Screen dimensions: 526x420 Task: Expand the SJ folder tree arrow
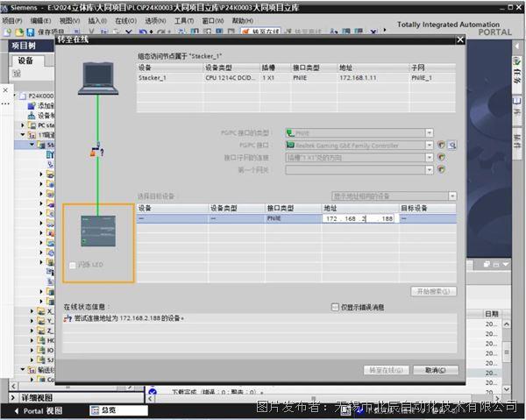point(32,360)
